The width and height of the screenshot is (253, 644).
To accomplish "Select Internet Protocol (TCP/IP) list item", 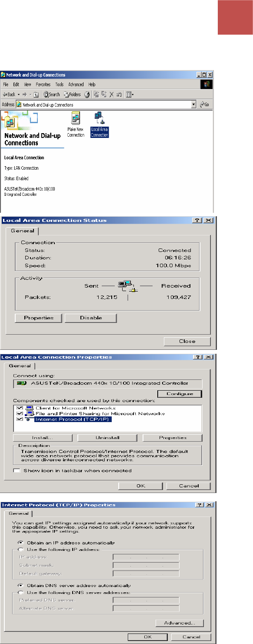I will coord(73,419).
